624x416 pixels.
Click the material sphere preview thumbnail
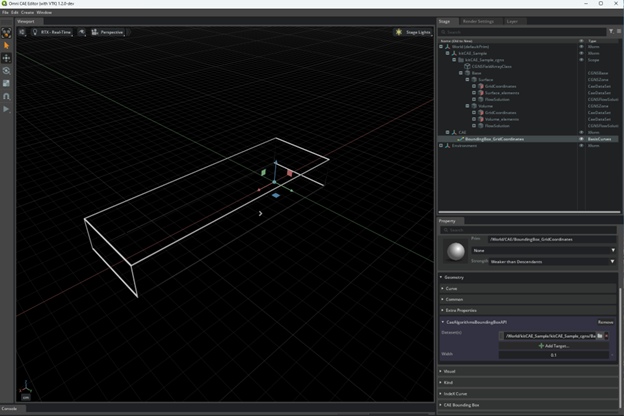coord(456,251)
